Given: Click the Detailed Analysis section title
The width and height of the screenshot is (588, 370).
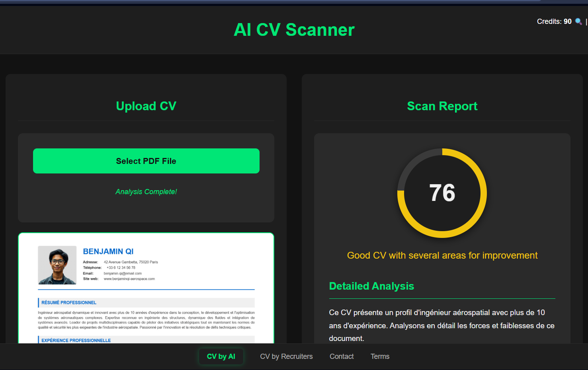Looking at the screenshot, I should 371,286.
